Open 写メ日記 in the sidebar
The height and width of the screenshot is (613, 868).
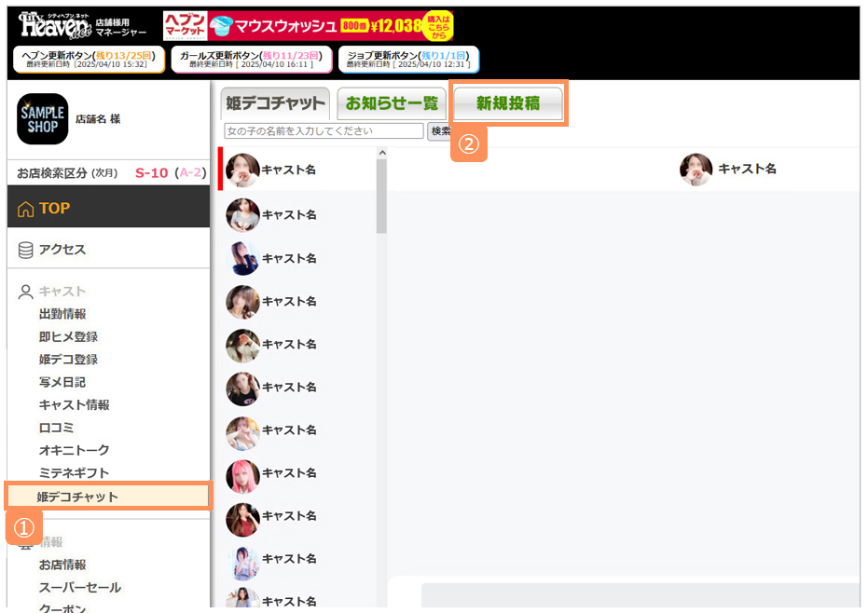coord(62,382)
